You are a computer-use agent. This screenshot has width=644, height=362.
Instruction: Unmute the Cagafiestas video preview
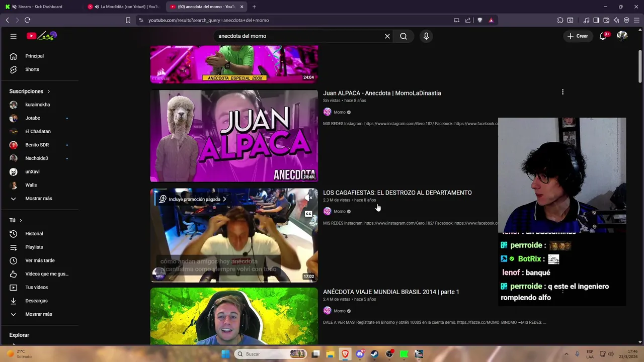[308, 198]
